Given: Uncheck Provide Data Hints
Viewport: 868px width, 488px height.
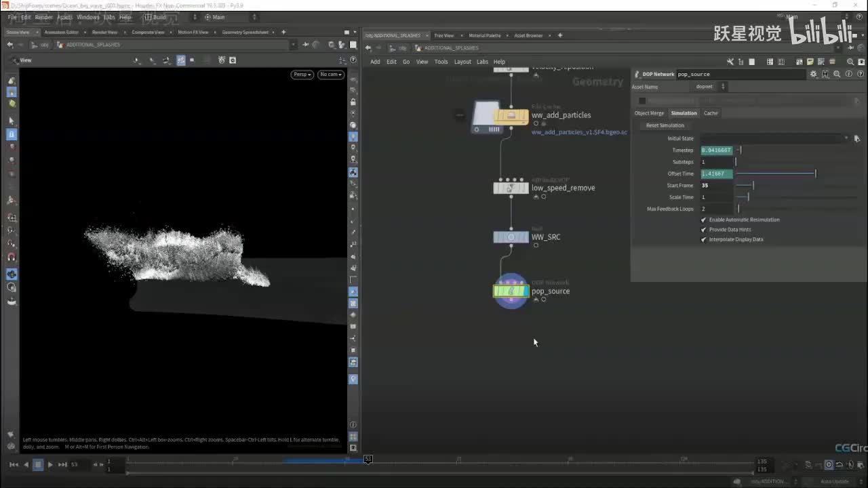Looking at the screenshot, I should 703,230.
